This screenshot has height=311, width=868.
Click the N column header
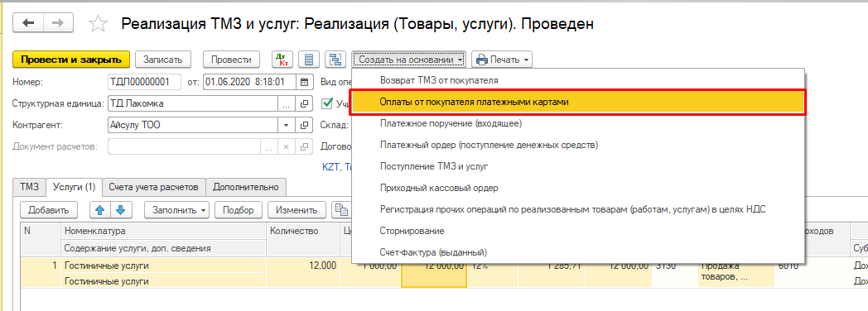[x=40, y=240]
